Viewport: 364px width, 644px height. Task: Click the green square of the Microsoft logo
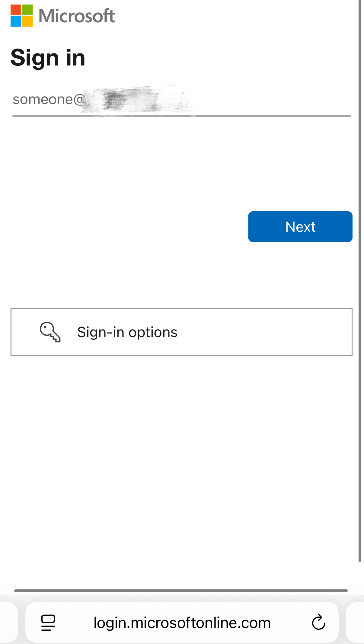(27, 10)
